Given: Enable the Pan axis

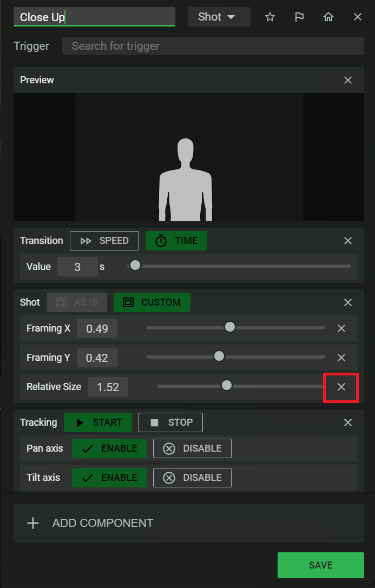Looking at the screenshot, I should coord(109,448).
